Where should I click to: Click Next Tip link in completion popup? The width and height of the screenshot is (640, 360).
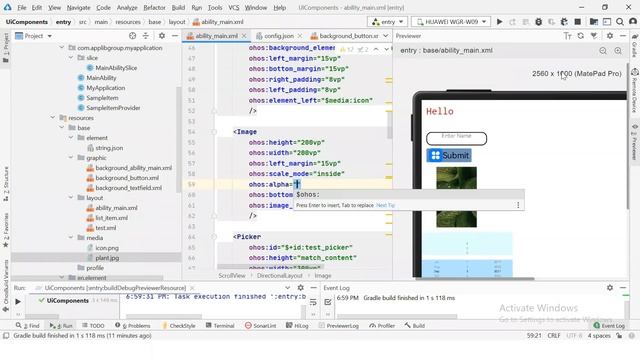pos(385,205)
